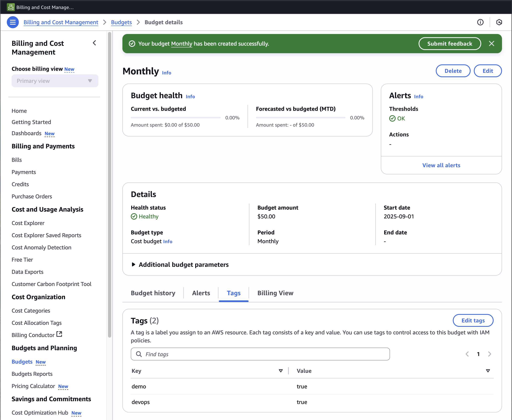Collapse the side navigation with chevron
This screenshot has height=420, width=512.
[94, 43]
